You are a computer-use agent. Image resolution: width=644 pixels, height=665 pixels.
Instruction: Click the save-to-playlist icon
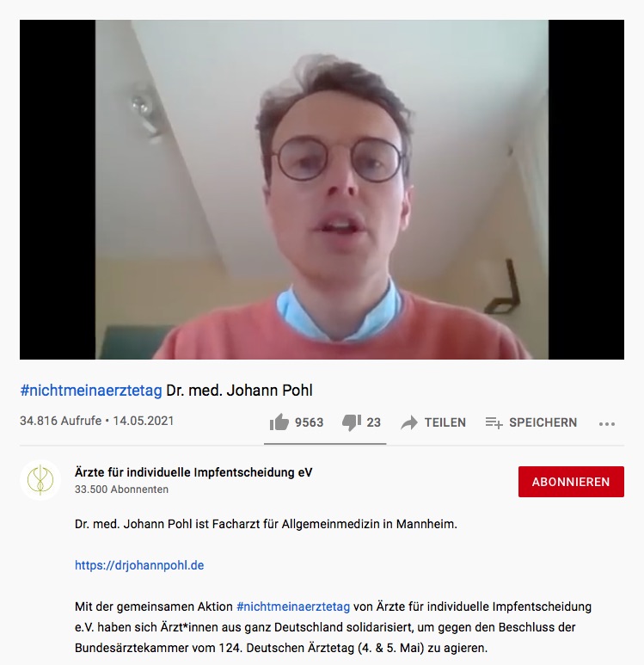coord(494,422)
